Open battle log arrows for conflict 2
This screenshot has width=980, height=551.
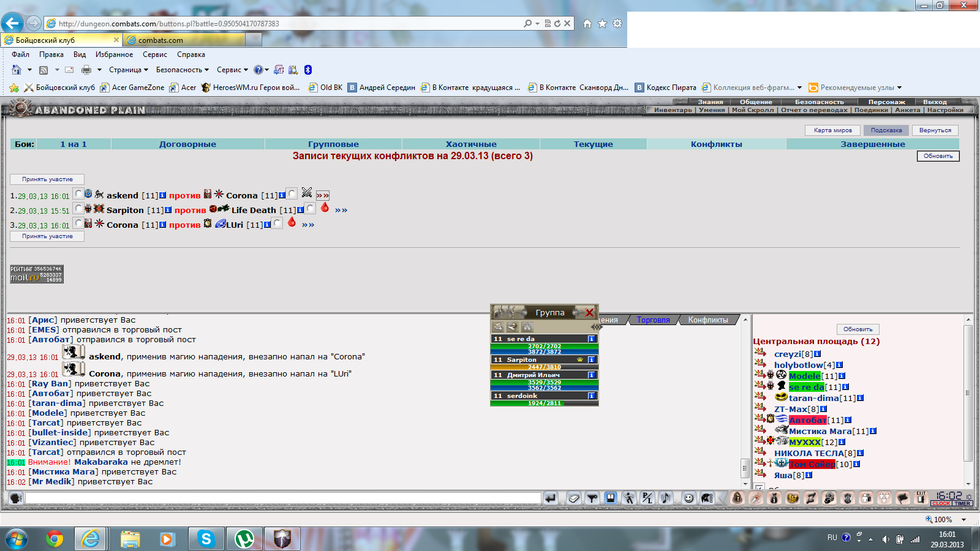[x=341, y=210]
